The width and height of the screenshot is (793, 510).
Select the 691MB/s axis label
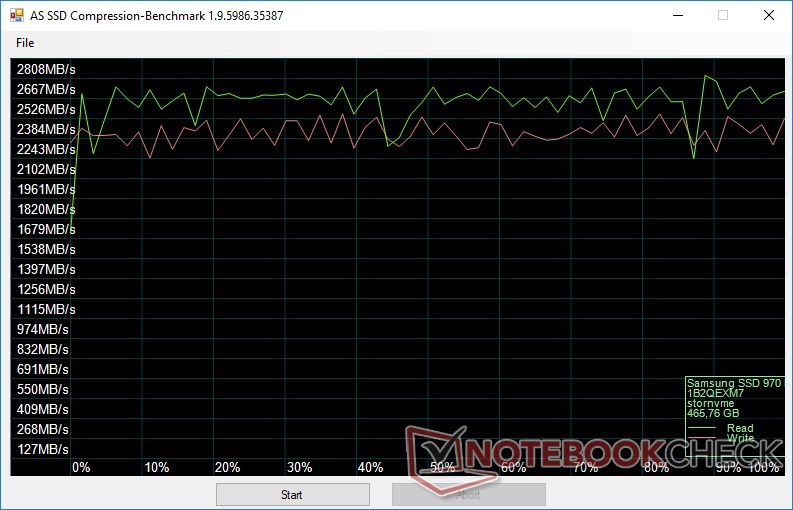[42, 369]
